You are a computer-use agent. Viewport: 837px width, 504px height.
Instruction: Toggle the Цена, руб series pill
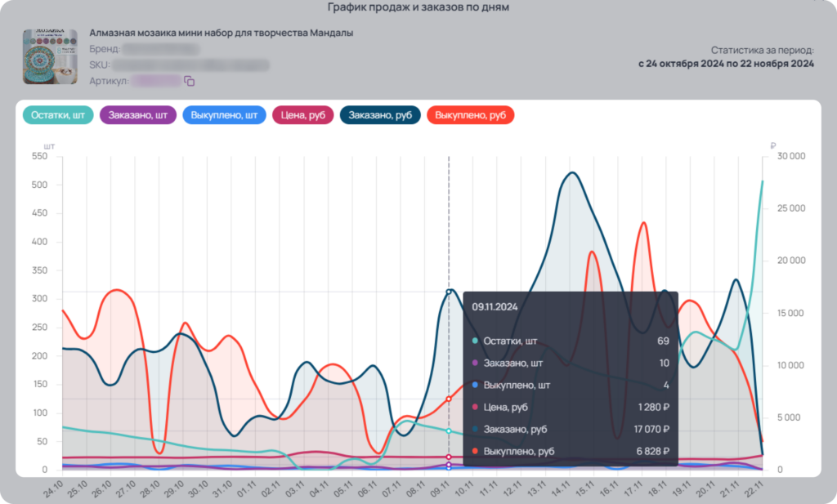click(x=302, y=115)
